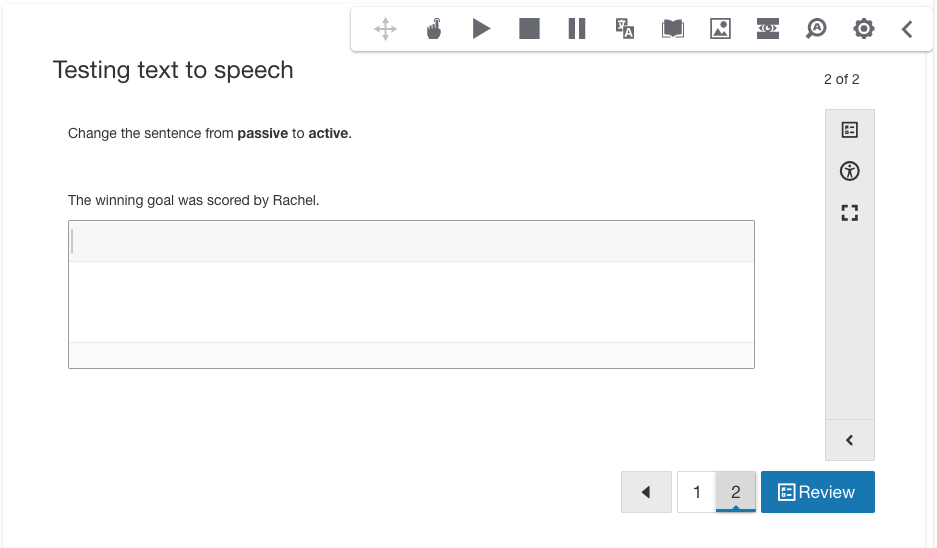Select question 2 page button
The height and width of the screenshot is (548, 937).
tap(736, 492)
